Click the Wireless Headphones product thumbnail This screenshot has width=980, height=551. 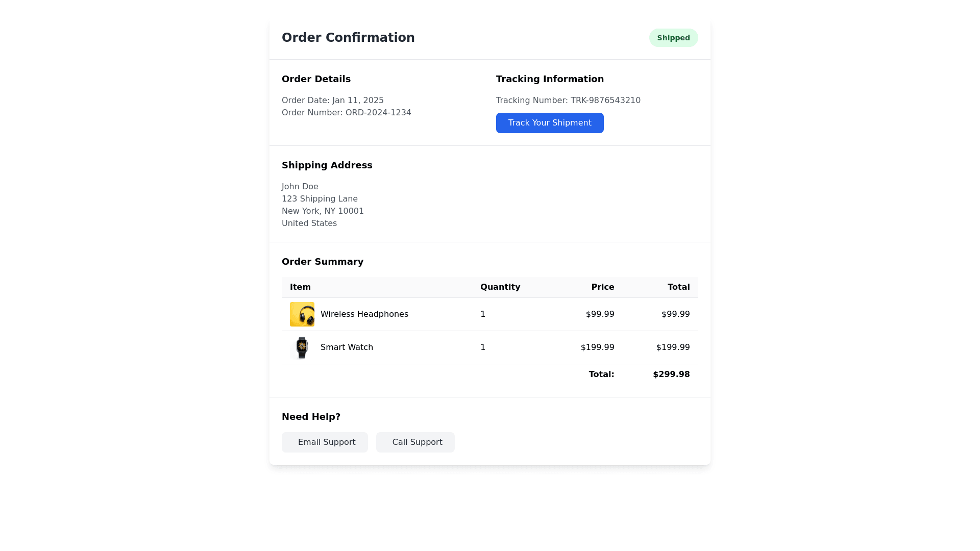point(302,314)
